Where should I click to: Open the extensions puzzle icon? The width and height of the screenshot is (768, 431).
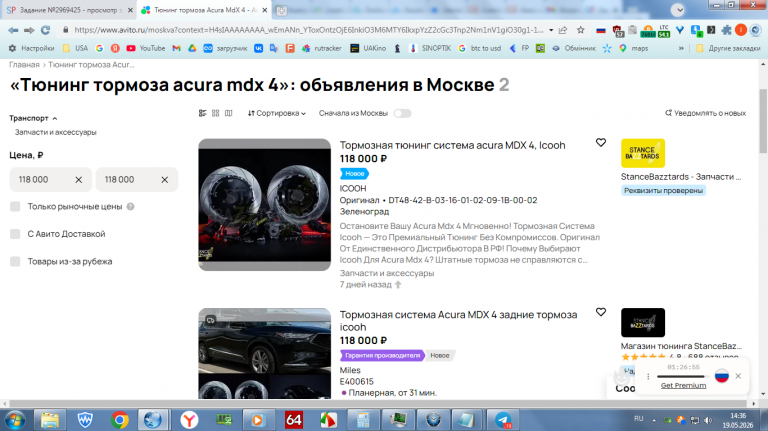(726, 30)
